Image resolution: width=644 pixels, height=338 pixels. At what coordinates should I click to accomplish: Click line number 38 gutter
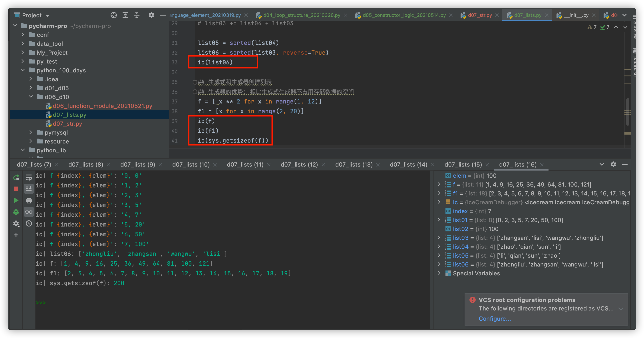point(175,111)
